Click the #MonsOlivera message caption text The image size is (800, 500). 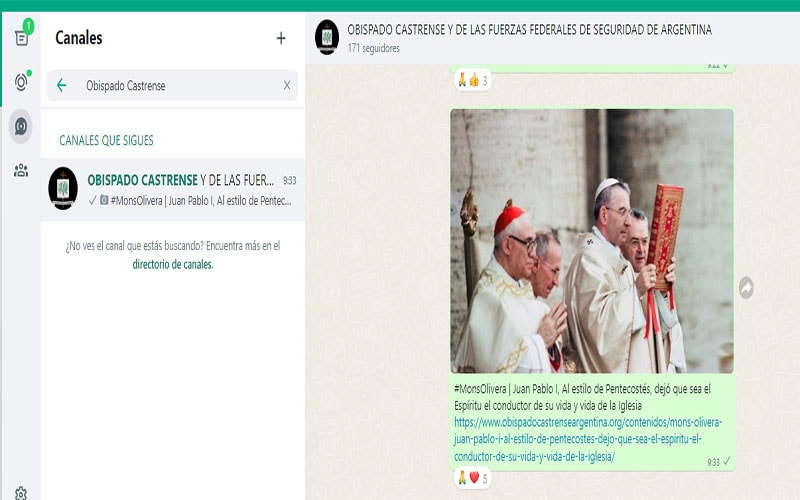click(x=582, y=397)
